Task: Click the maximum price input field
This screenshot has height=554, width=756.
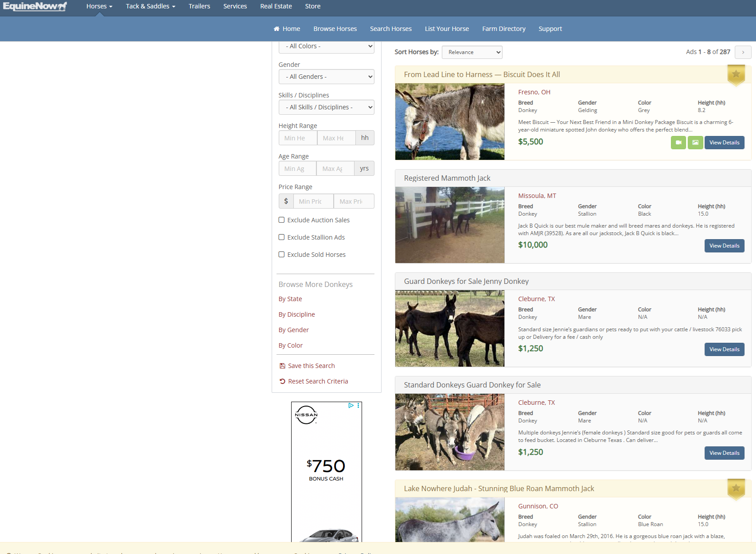Action: tap(354, 201)
